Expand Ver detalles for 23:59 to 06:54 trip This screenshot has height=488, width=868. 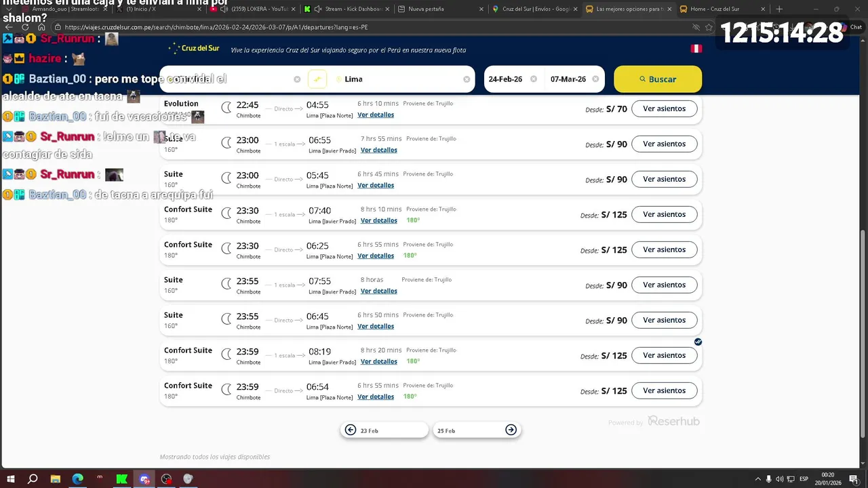(376, 397)
